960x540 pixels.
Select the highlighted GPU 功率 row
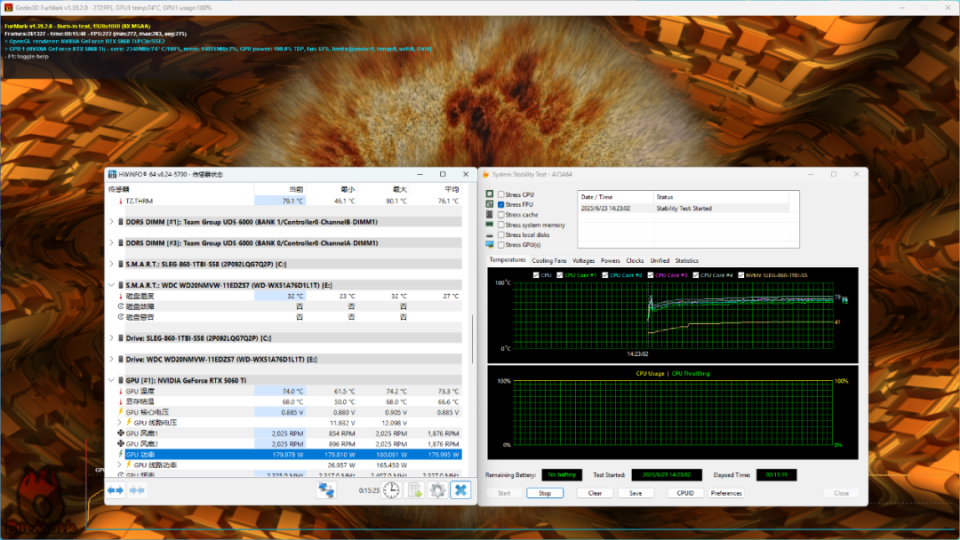tap(293, 455)
